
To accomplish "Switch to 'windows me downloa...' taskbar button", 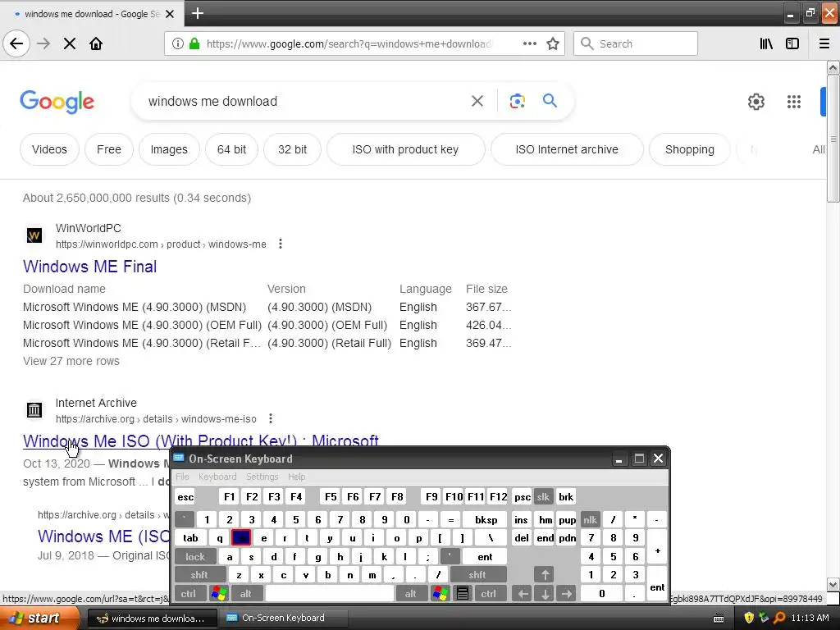I will (152, 619).
